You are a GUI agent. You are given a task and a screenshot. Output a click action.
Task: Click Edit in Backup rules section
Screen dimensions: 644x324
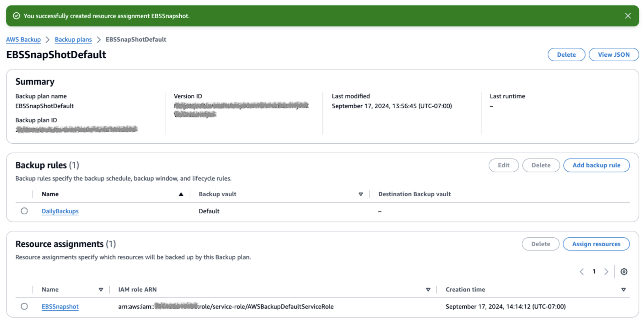pyautogui.click(x=503, y=165)
